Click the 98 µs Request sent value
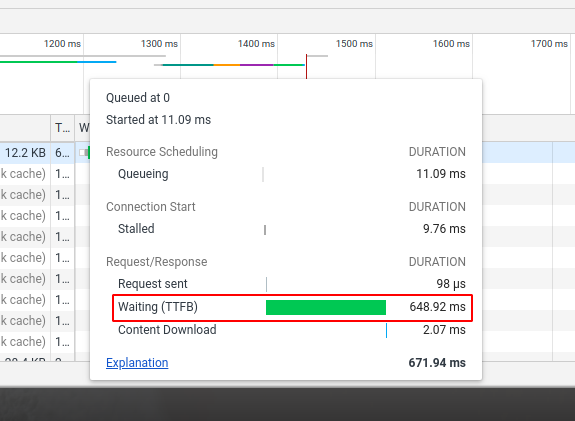575x421 pixels. tap(451, 284)
